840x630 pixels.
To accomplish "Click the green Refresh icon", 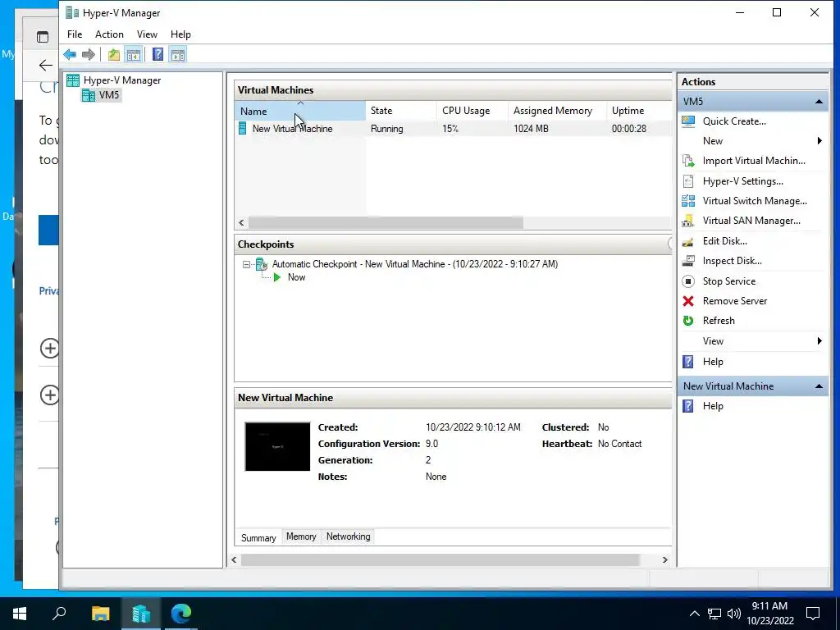I will (x=688, y=321).
